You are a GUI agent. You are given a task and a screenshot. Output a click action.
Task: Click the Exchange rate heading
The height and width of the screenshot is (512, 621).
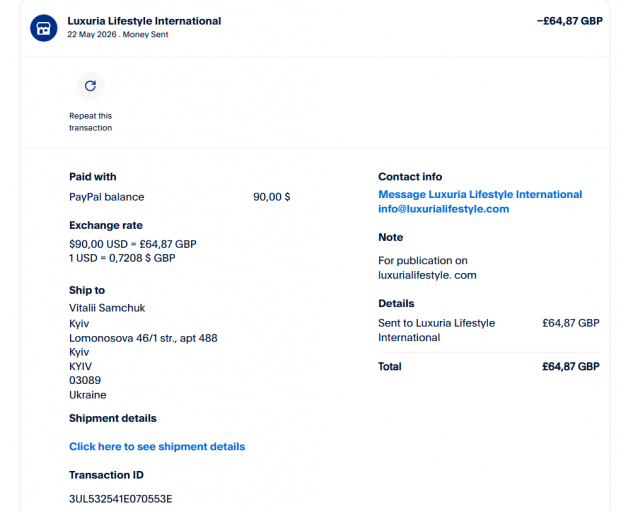(106, 225)
